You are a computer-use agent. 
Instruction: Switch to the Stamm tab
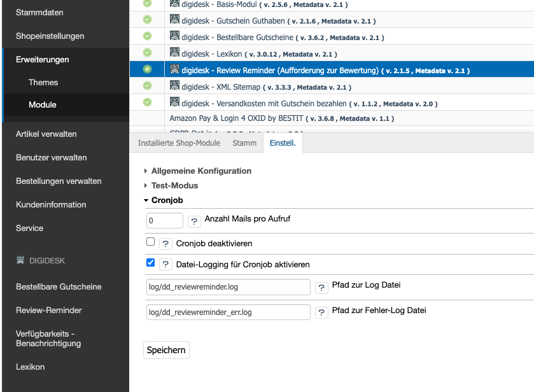click(x=244, y=143)
